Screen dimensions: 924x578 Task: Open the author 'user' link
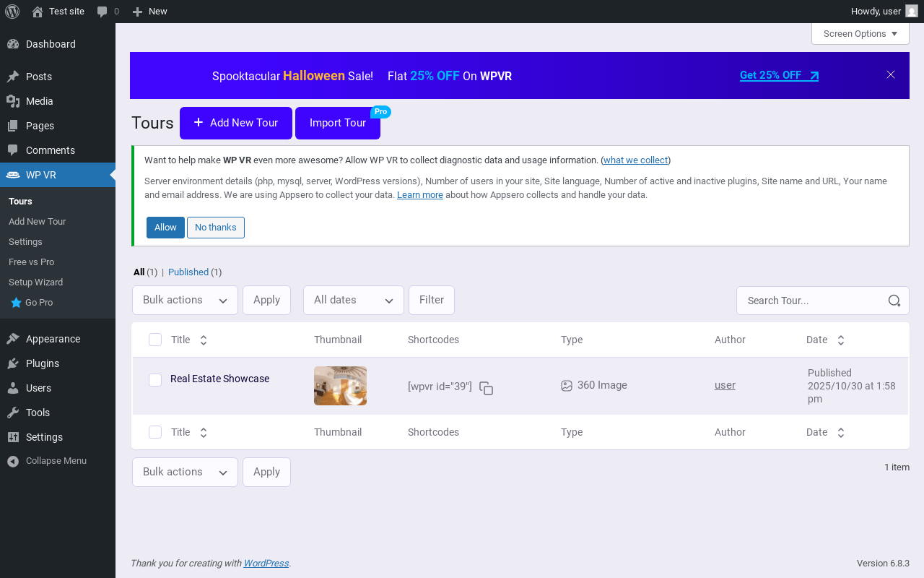click(x=725, y=386)
